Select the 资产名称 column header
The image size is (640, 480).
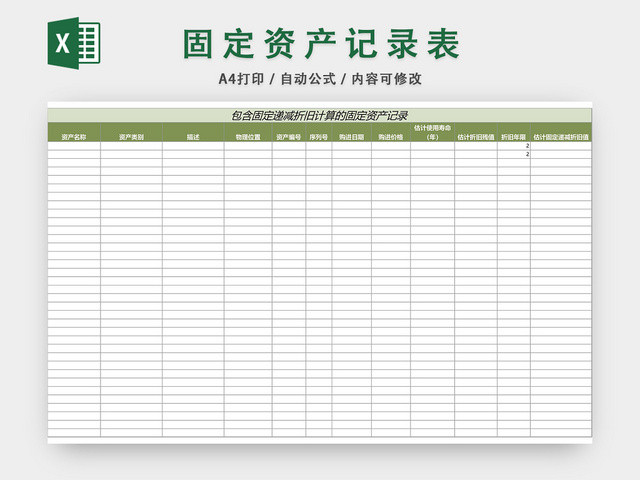point(74,132)
